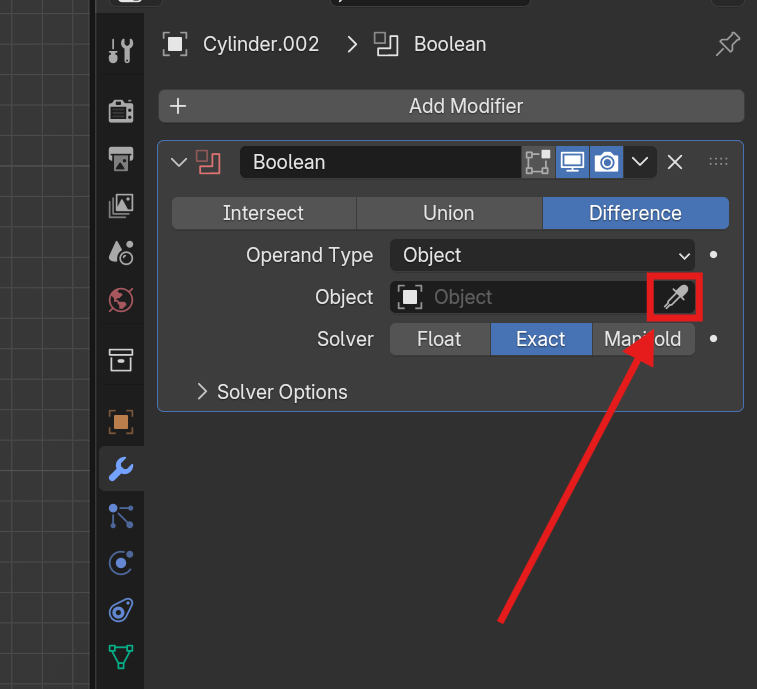The height and width of the screenshot is (689, 757).
Task: Open the Collection properties tab
Action: pos(121,360)
